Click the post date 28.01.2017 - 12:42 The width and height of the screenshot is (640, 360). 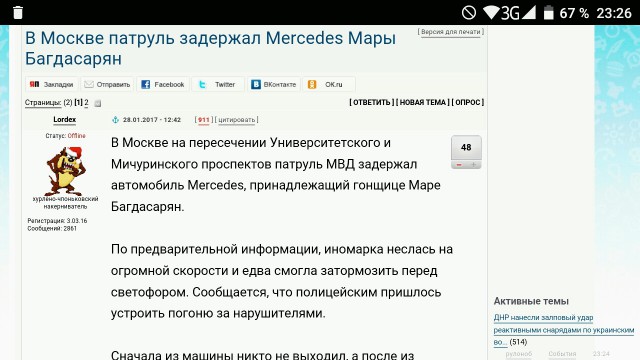click(152, 120)
